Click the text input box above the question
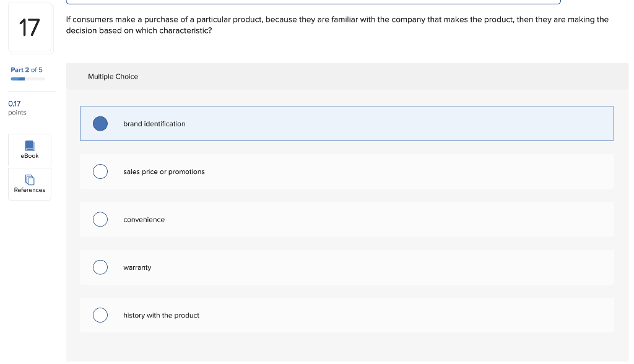 [x=313, y=1]
